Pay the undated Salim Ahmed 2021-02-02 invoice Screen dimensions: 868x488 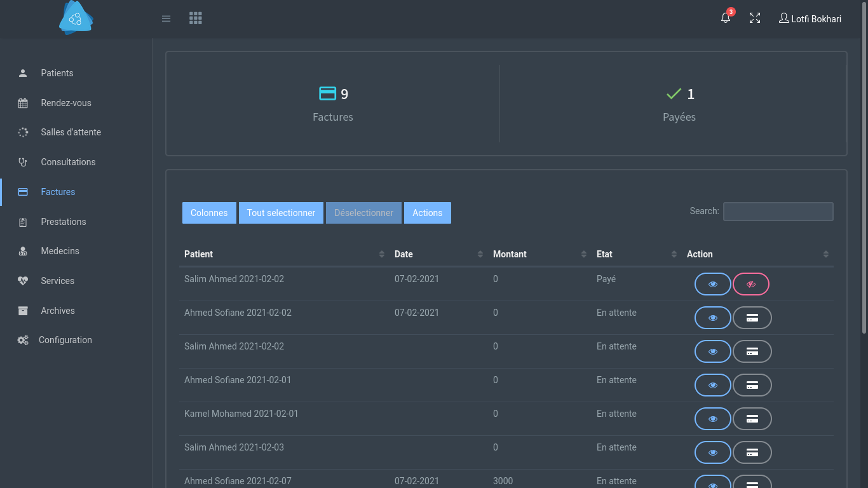click(x=752, y=351)
